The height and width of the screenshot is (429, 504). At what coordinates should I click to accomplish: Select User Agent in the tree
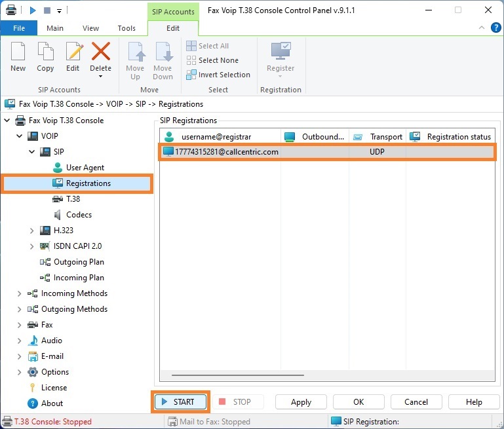(x=85, y=168)
